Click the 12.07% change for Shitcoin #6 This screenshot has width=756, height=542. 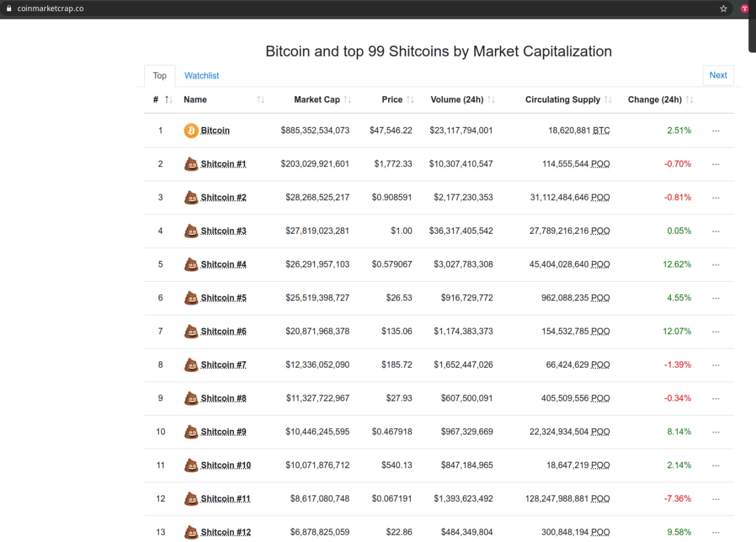[x=677, y=331]
